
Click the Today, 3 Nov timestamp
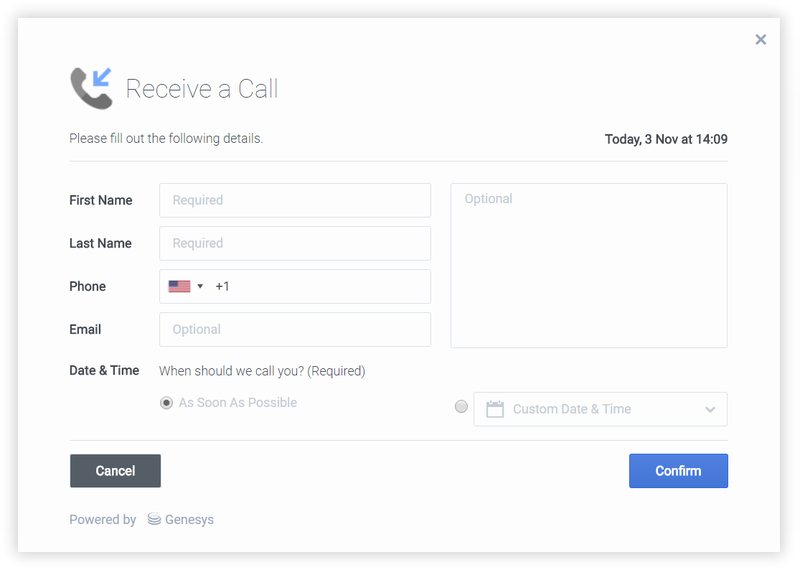666,139
